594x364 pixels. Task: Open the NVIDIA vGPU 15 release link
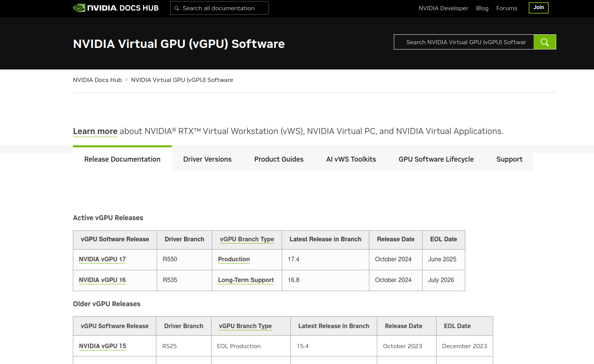102,346
